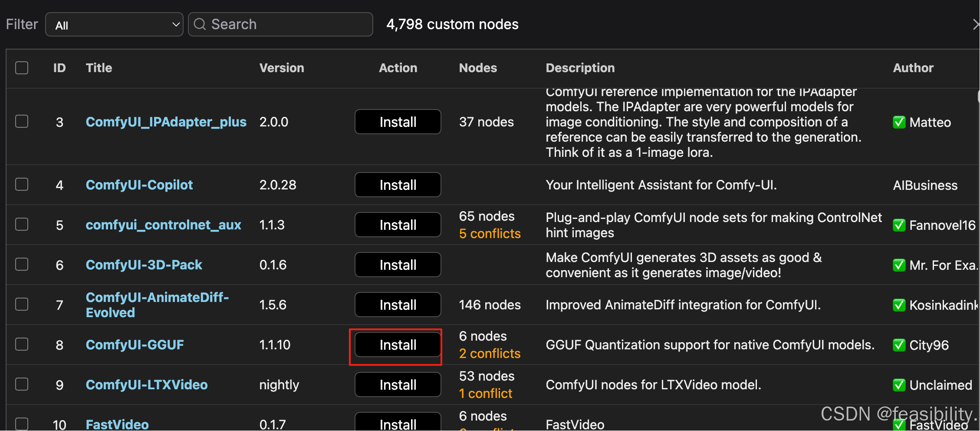980x431 pixels.
Task: Check the box for ComfyUI_IPAdapter_plus
Action: [22, 121]
